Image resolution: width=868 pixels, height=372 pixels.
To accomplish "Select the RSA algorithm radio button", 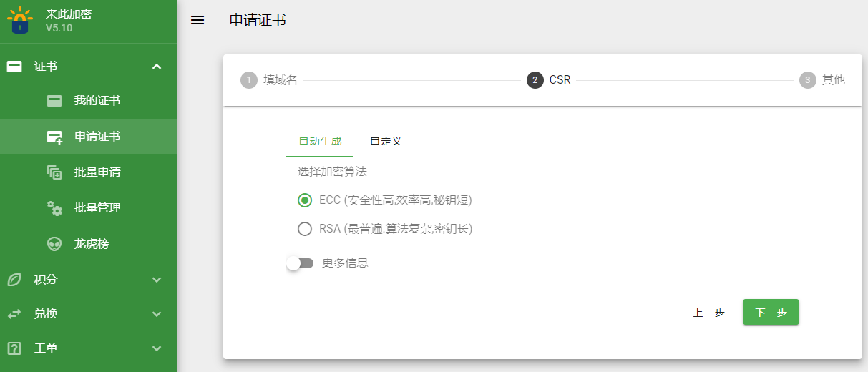I will point(305,229).
